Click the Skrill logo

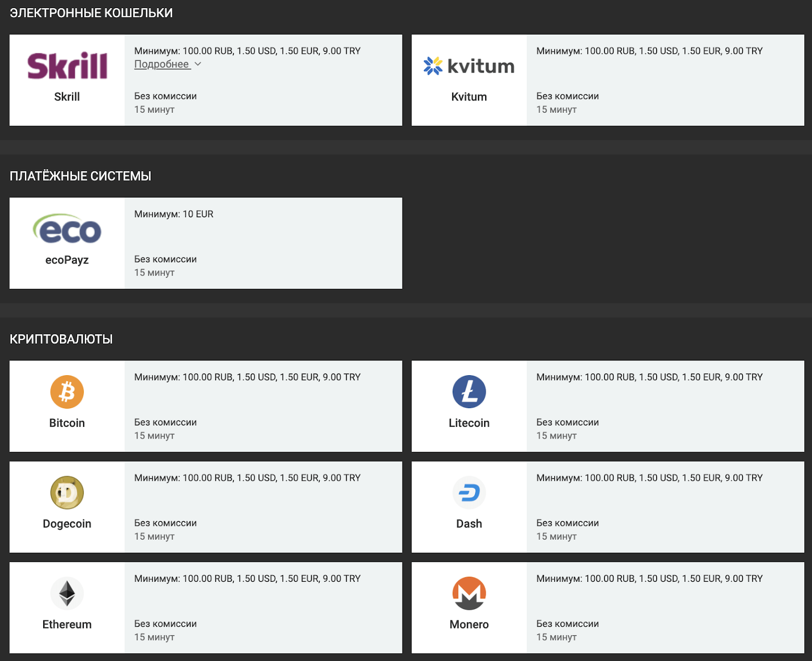point(67,65)
